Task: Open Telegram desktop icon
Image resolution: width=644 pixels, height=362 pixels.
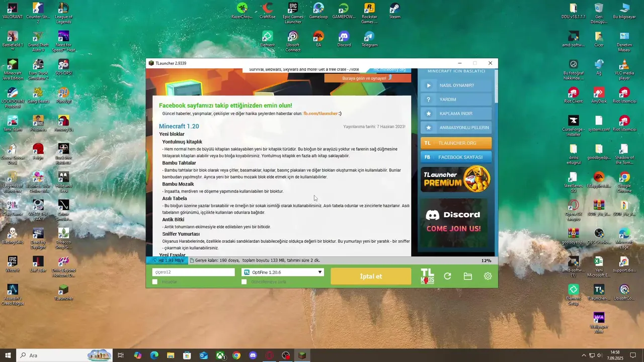Action: [x=369, y=39]
